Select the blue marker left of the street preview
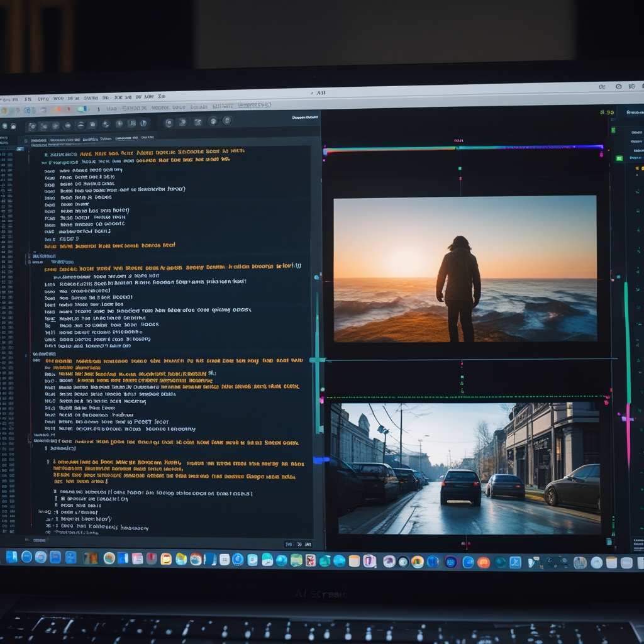 (x=320, y=460)
